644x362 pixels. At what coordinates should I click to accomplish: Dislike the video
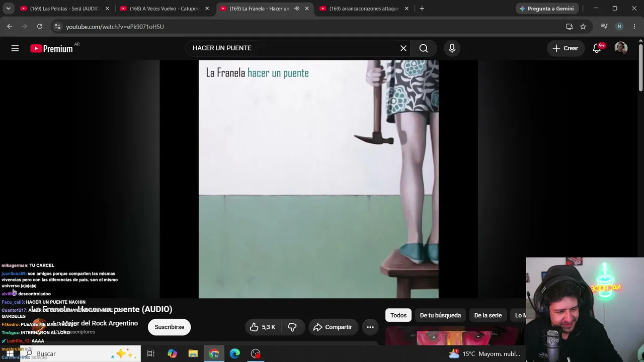tap(292, 327)
